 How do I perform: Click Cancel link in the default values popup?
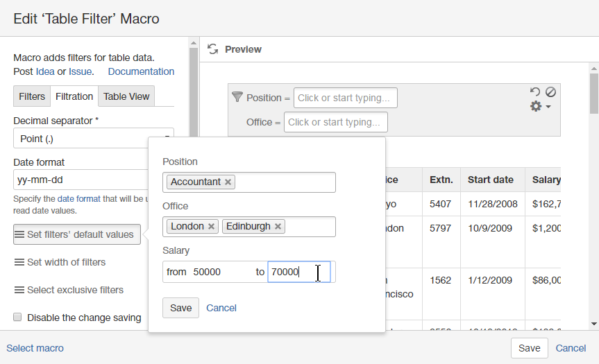221,308
